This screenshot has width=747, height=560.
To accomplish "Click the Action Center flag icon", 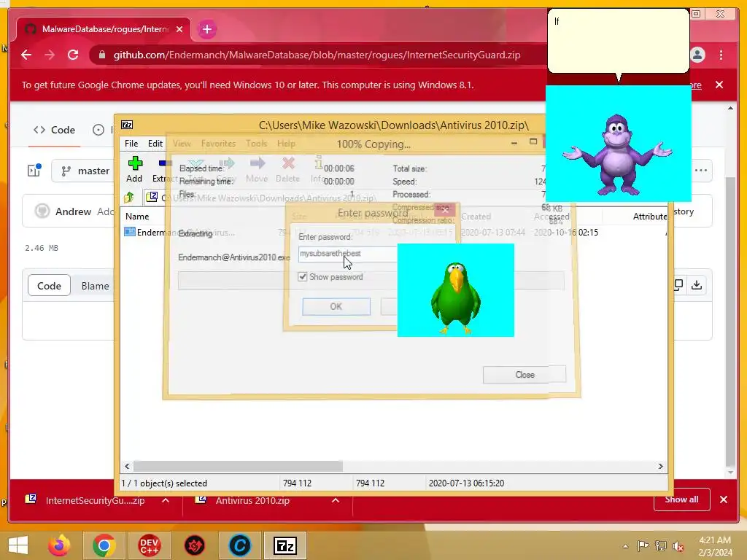I will (x=643, y=546).
